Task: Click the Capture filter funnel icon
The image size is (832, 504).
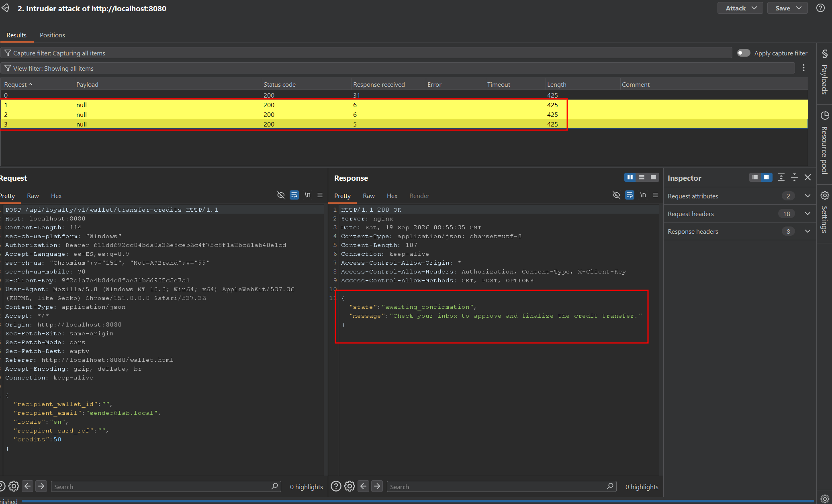Action: [x=8, y=53]
